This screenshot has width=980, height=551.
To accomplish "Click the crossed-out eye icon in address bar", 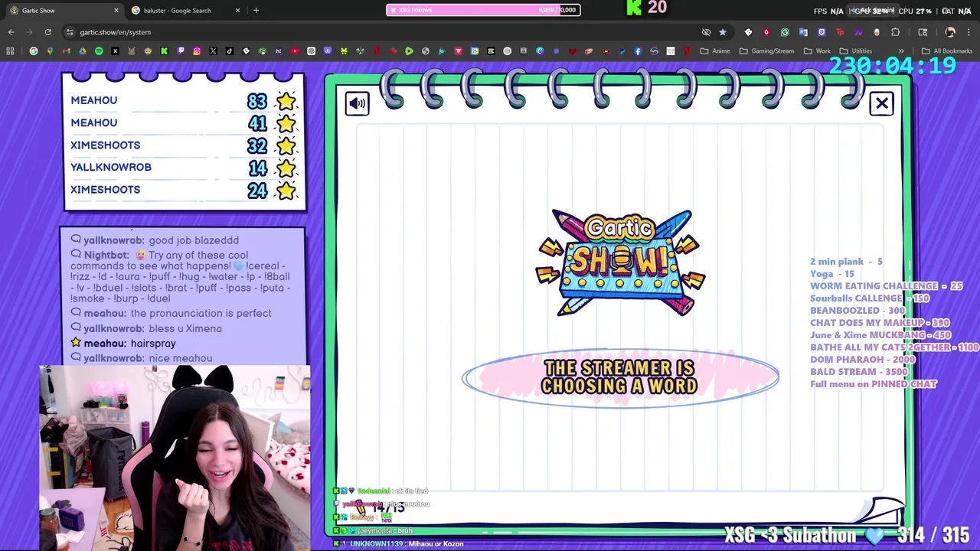I will click(706, 32).
